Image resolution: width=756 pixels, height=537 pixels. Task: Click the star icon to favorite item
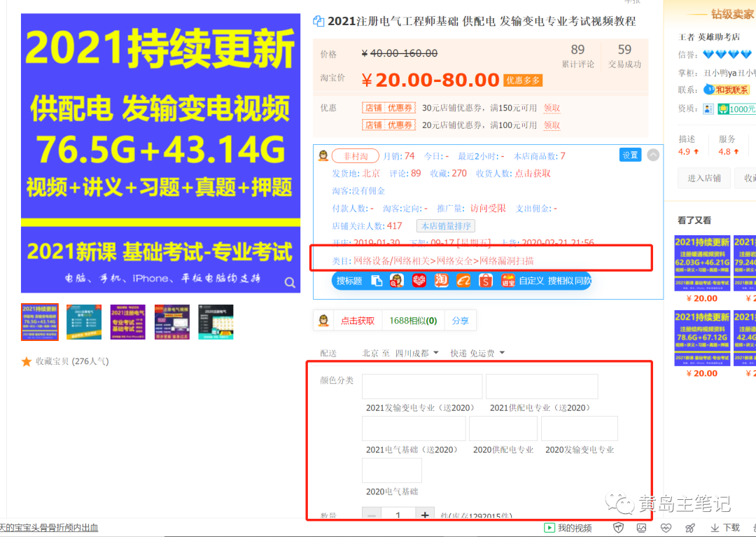point(27,362)
